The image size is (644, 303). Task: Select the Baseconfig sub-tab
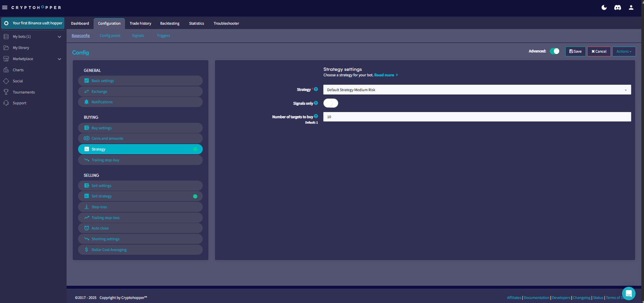(80, 36)
